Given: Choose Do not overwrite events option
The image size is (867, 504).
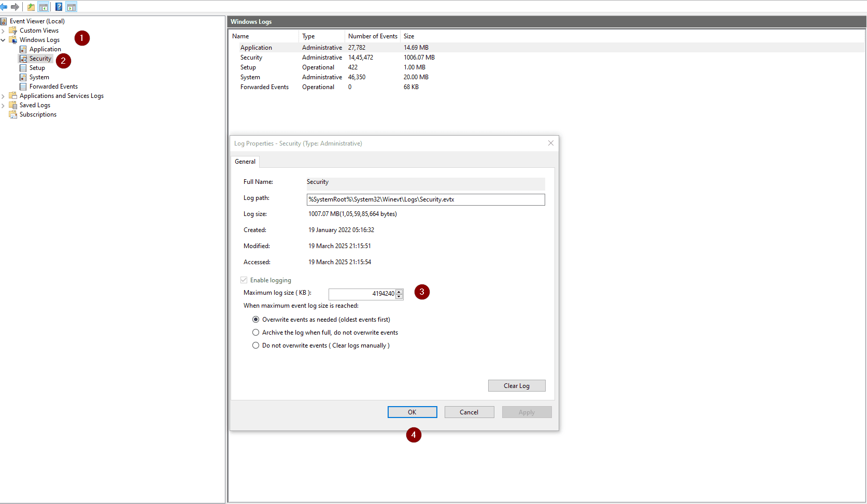Looking at the screenshot, I should pyautogui.click(x=255, y=345).
